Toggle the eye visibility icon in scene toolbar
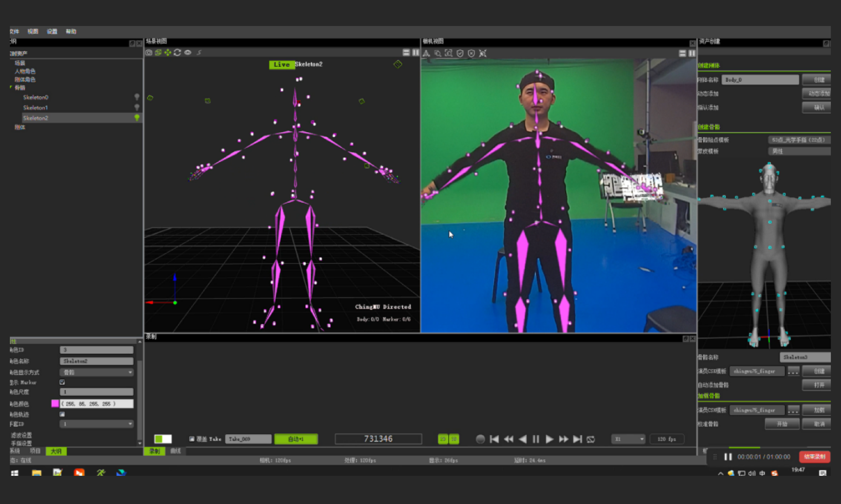 coord(188,53)
